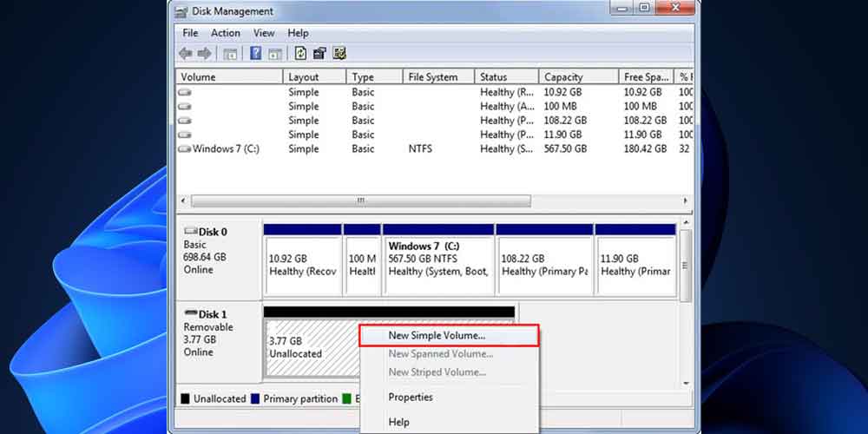Click the Forward arrow toolbar icon
Viewport: 868px width, 434px height.
(x=204, y=54)
